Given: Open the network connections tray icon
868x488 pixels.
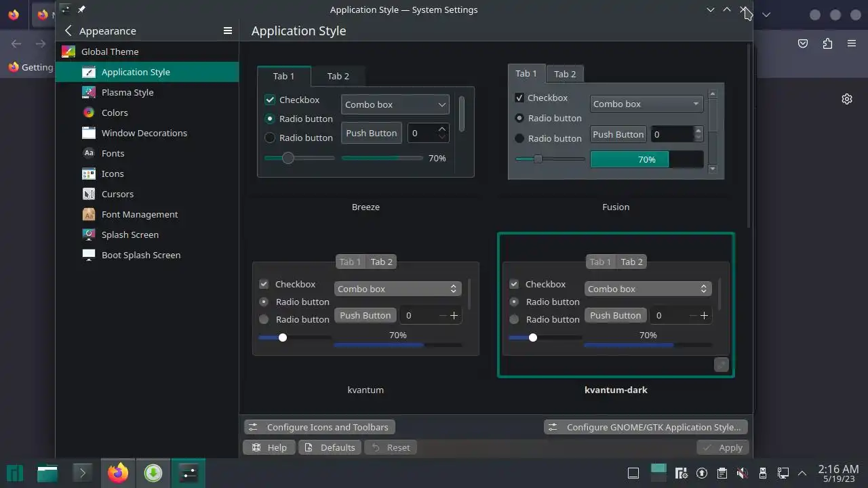Looking at the screenshot, I should [783, 473].
